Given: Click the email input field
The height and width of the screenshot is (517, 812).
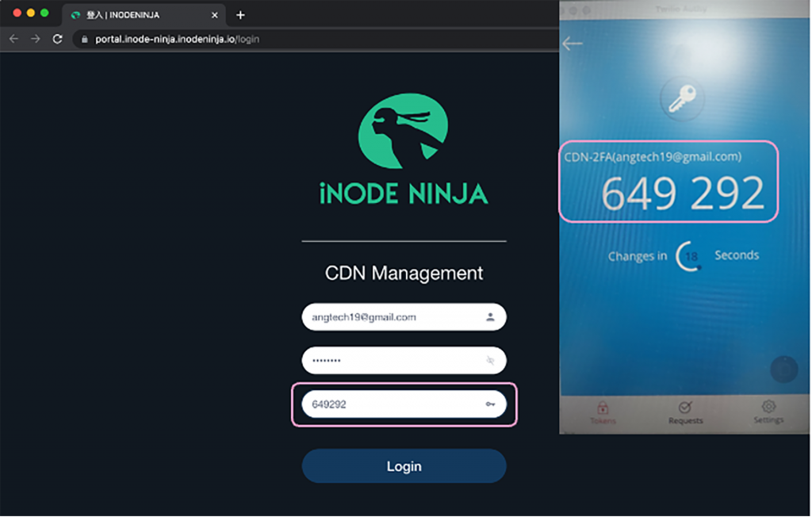Looking at the screenshot, I should pos(404,317).
